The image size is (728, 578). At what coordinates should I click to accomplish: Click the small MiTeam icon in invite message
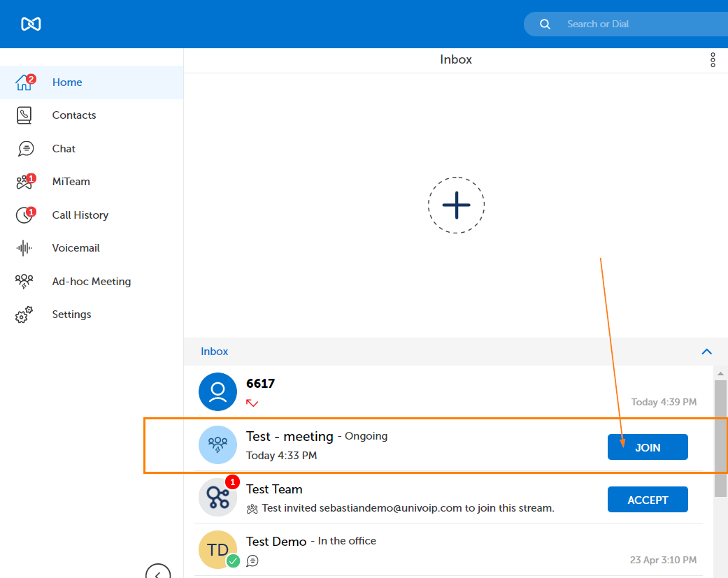(252, 509)
